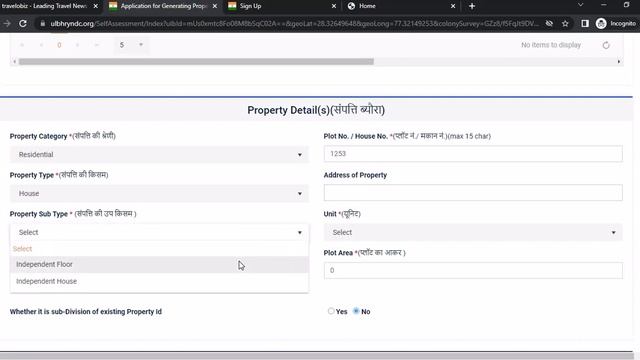The height and width of the screenshot is (360, 640).
Task: Close the travelobiz tab
Action: pos(96,6)
